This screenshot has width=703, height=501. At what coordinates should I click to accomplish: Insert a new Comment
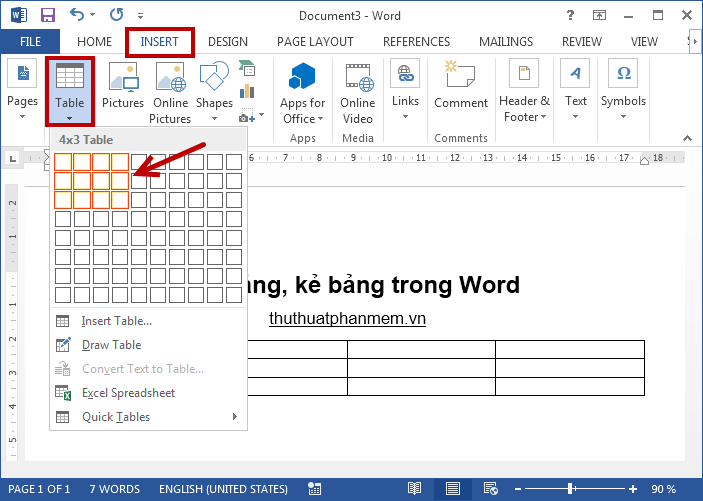point(460,85)
